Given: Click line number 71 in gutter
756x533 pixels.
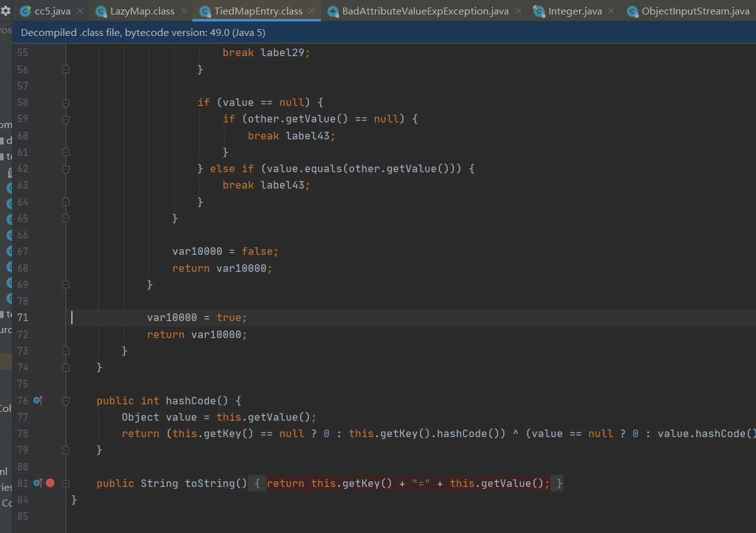Looking at the screenshot, I should tap(23, 317).
